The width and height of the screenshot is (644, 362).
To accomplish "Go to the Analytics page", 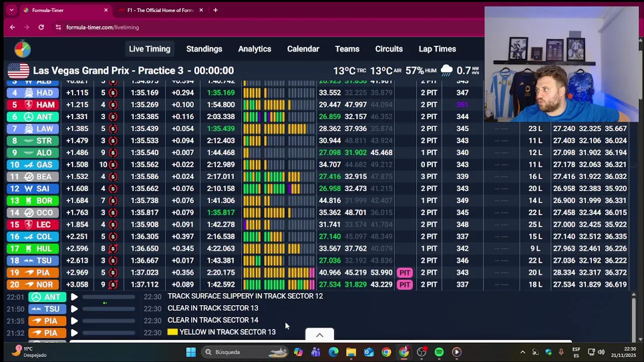I will 255,49.
